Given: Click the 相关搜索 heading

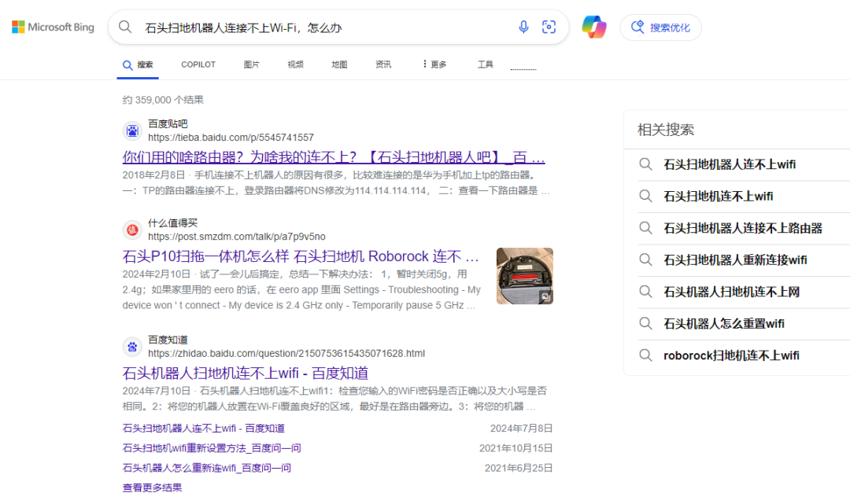Looking at the screenshot, I should [x=666, y=130].
